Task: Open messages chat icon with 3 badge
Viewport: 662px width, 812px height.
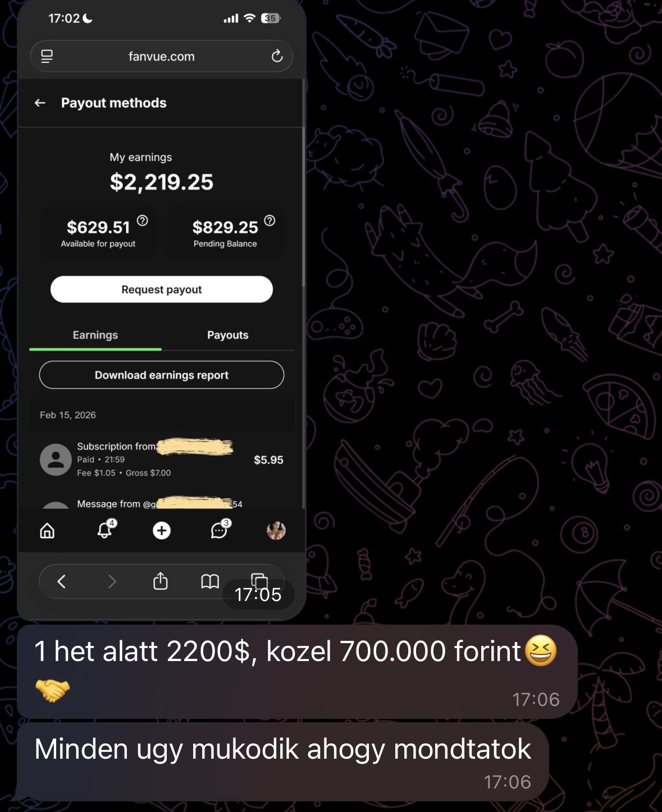Action: [x=219, y=530]
